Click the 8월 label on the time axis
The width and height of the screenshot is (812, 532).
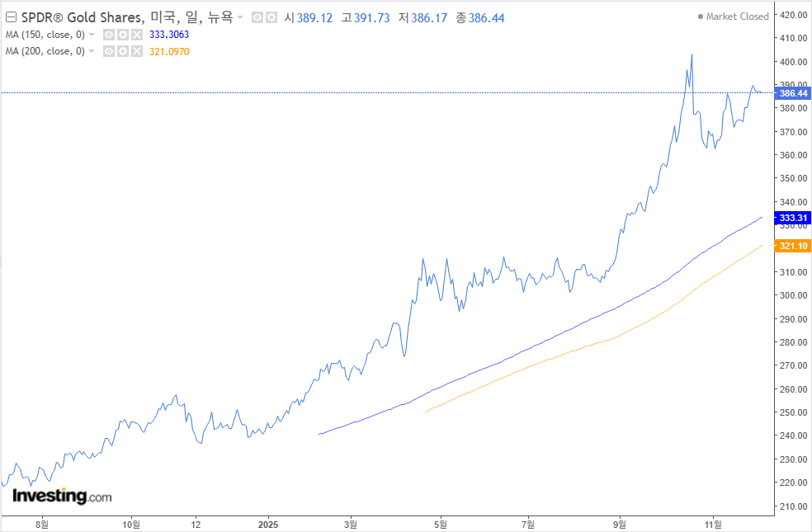pos(42,525)
